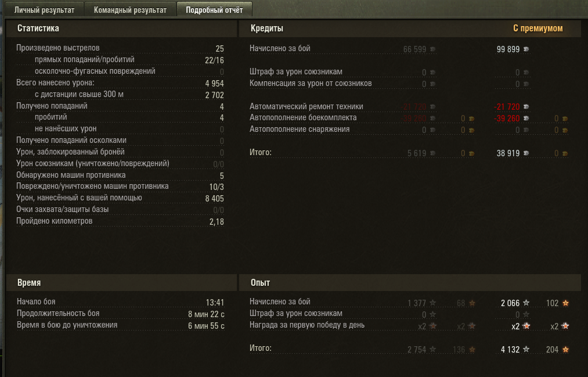588x377 pixels.
Task: Click experience star beside 2 066
Action: (x=526, y=303)
